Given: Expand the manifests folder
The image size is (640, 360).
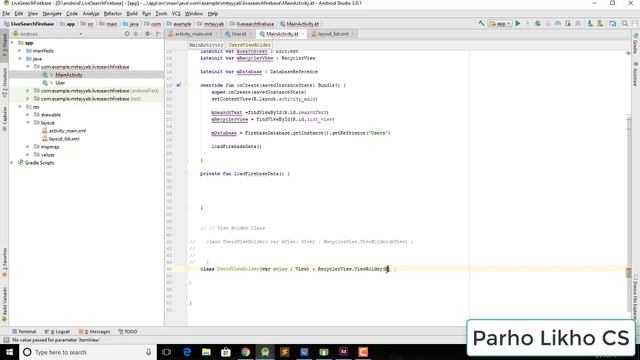Looking at the screenshot, I should tap(20, 51).
